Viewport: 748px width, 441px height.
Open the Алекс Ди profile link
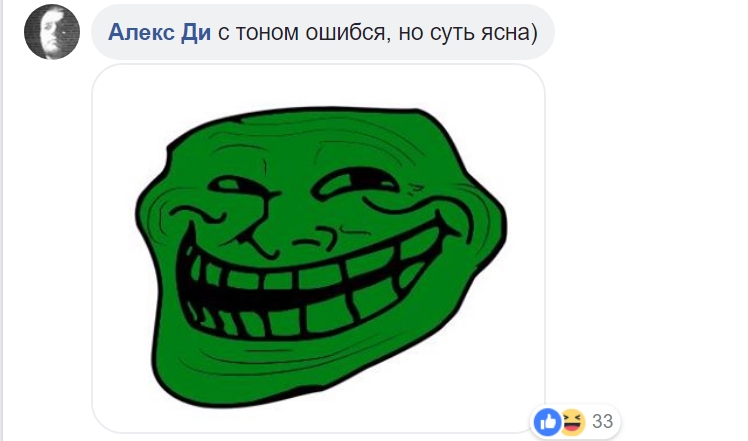coord(159,32)
